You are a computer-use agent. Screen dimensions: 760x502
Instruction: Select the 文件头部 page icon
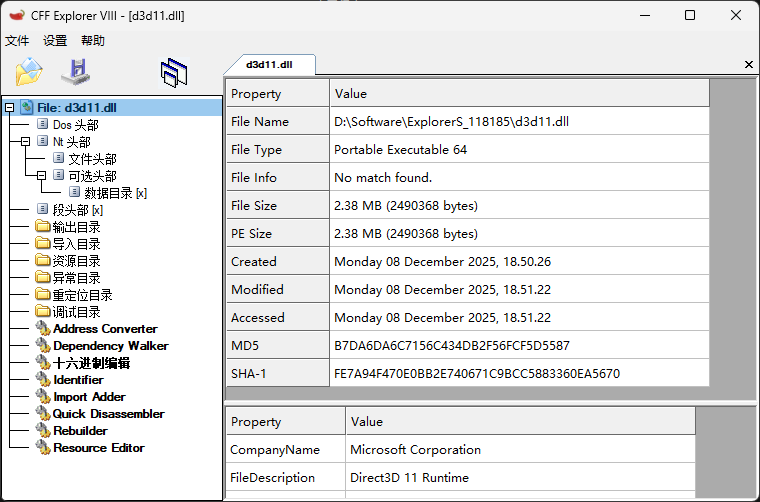point(58,158)
